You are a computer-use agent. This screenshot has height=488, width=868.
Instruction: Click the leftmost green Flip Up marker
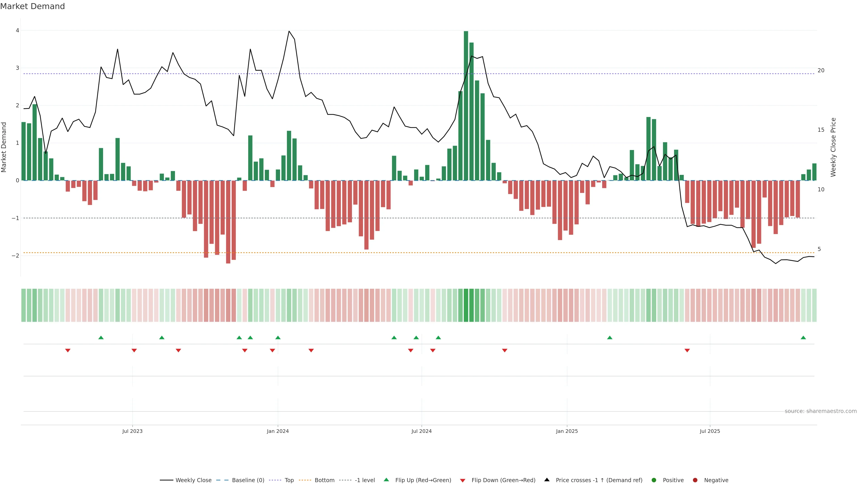(x=101, y=338)
